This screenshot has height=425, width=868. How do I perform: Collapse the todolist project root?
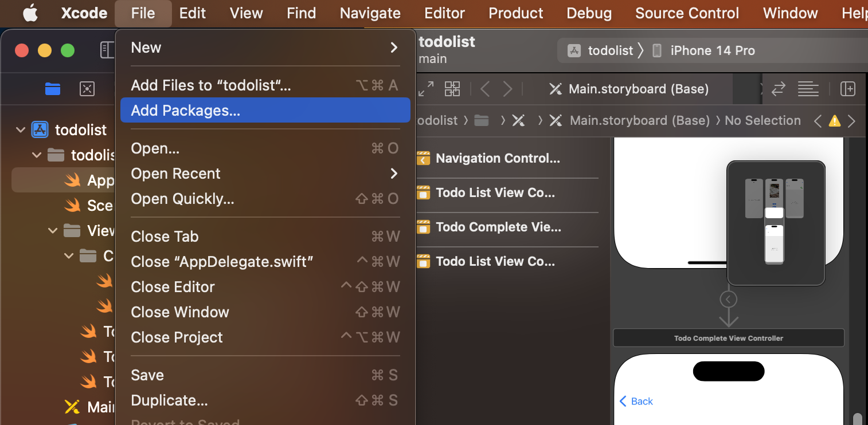21,130
